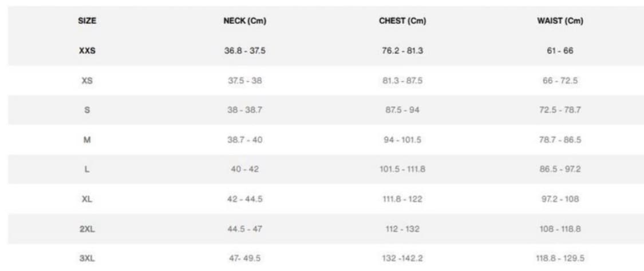Click neck value 40 - 42
Image resolution: width=644 pixels, height=271 pixels.
click(x=245, y=169)
